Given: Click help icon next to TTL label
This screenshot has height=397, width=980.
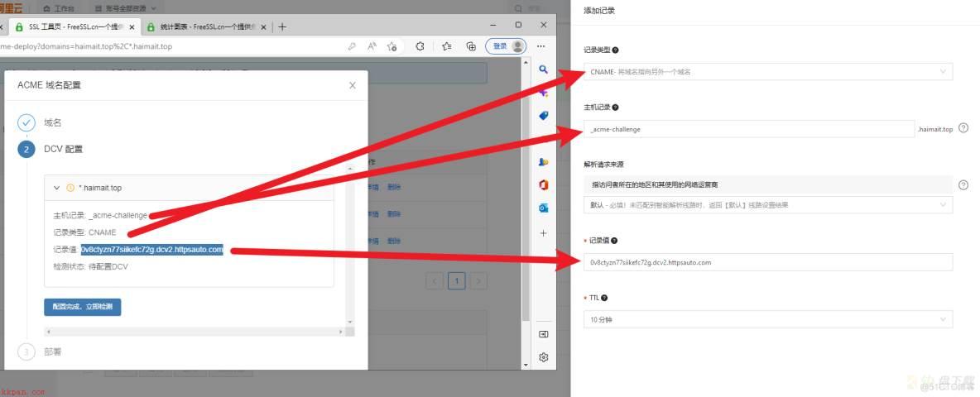Looking at the screenshot, I should pyautogui.click(x=604, y=299).
